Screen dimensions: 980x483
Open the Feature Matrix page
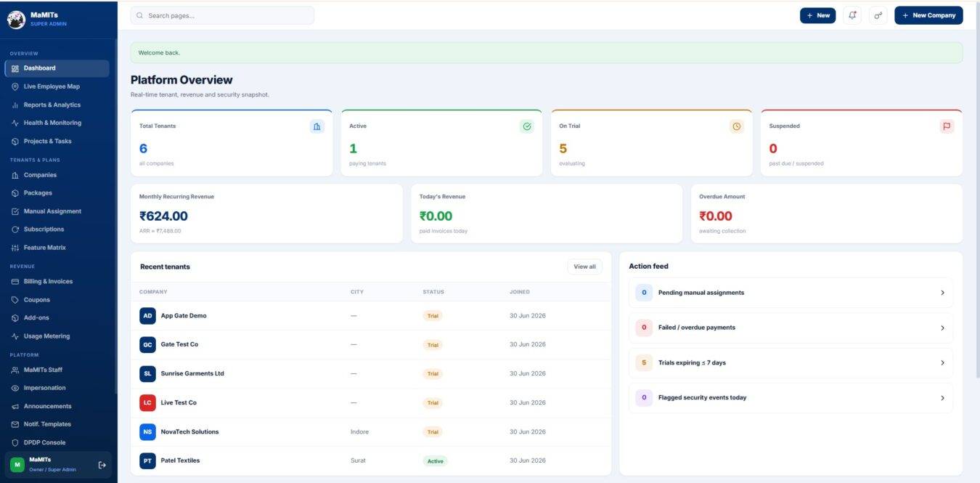[57, 248]
